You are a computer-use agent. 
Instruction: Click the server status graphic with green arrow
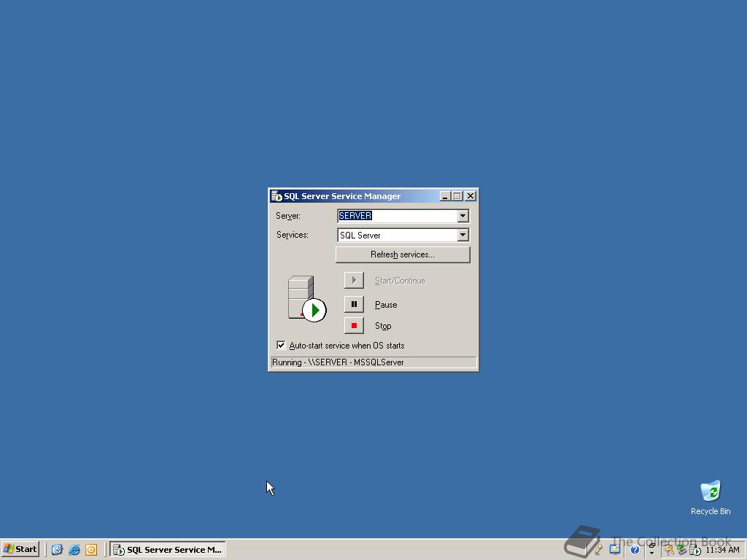point(307,298)
